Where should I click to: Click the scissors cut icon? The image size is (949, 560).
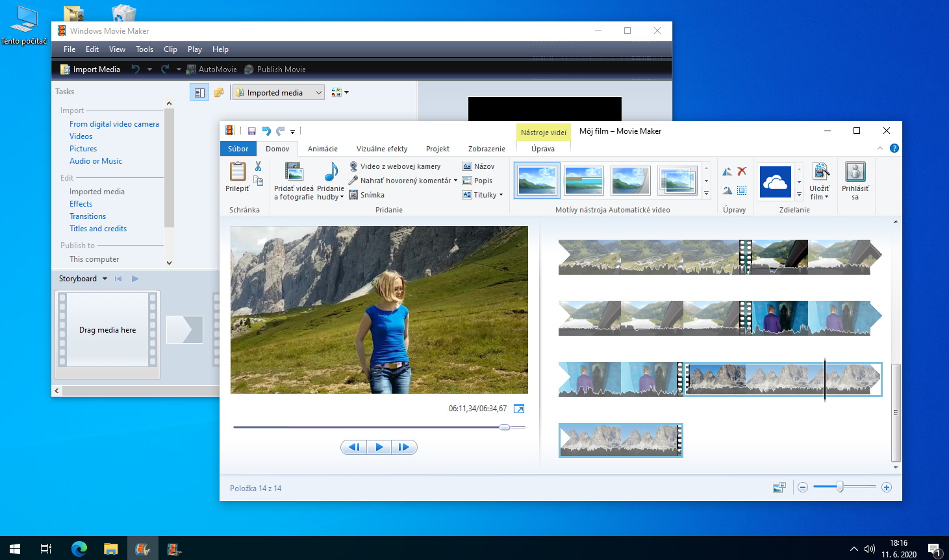click(x=259, y=166)
